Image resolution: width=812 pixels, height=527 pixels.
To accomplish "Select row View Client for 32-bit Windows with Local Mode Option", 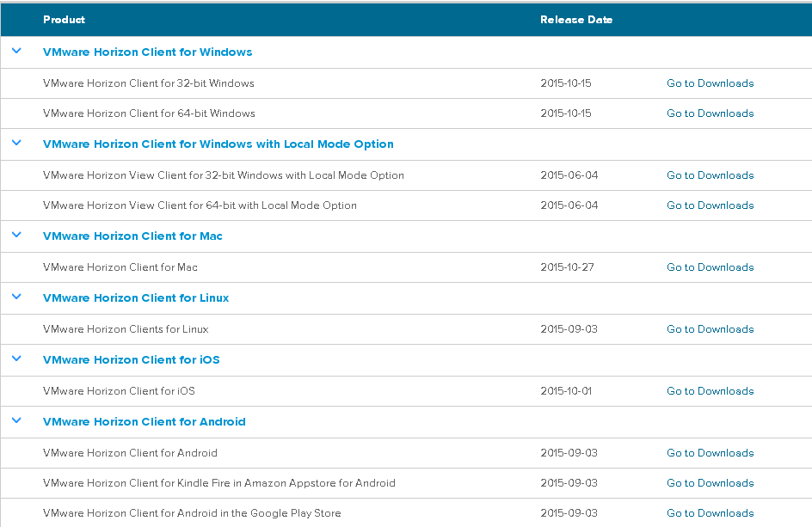I will [223, 175].
